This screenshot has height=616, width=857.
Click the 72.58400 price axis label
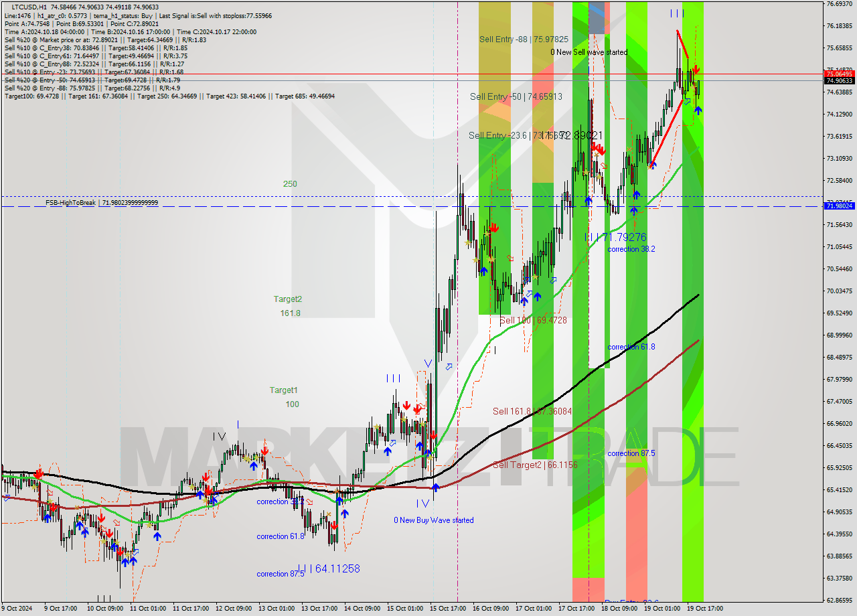[840, 181]
